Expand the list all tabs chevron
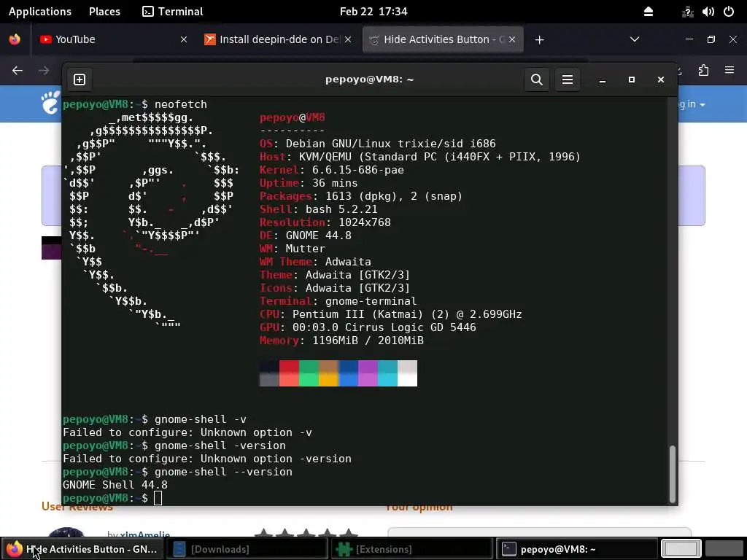This screenshot has width=747, height=560. click(635, 39)
